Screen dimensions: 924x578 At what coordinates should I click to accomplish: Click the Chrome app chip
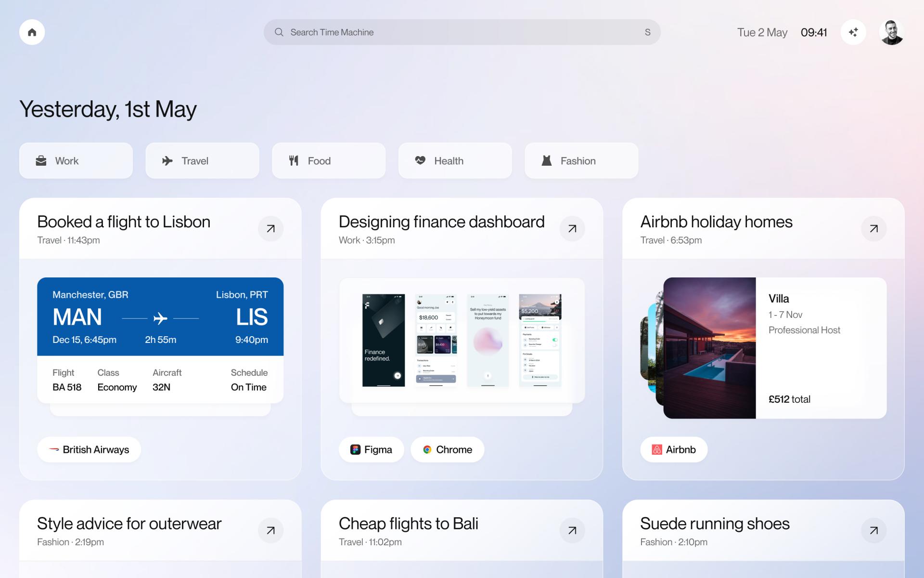(447, 449)
